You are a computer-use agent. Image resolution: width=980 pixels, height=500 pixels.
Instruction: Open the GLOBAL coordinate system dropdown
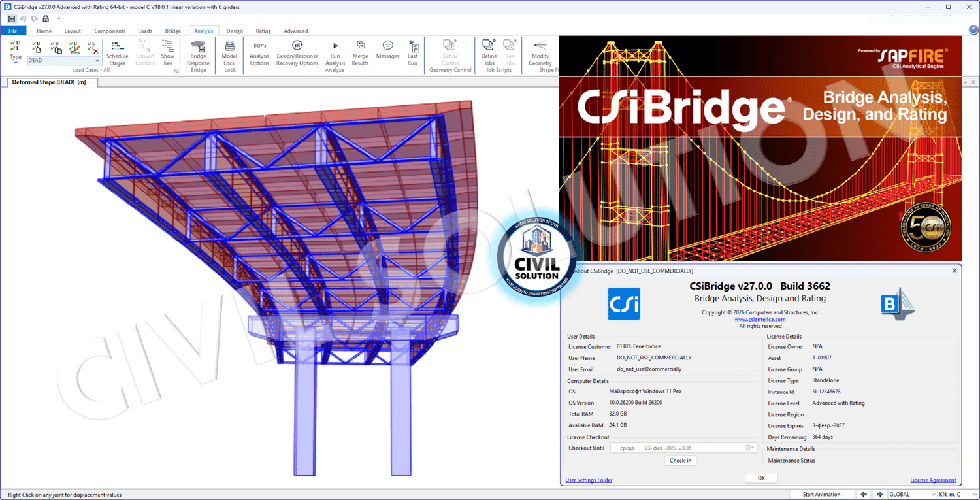click(913, 495)
